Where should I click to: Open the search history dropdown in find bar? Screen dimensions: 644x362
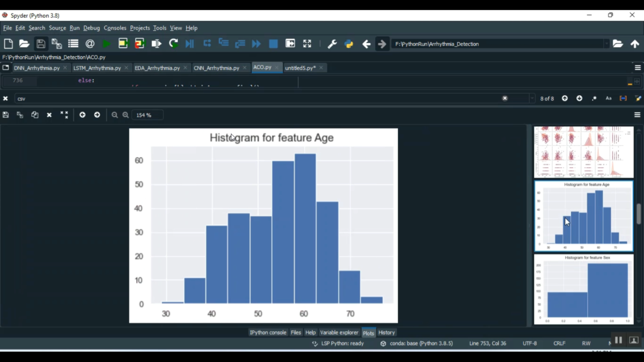532,99
